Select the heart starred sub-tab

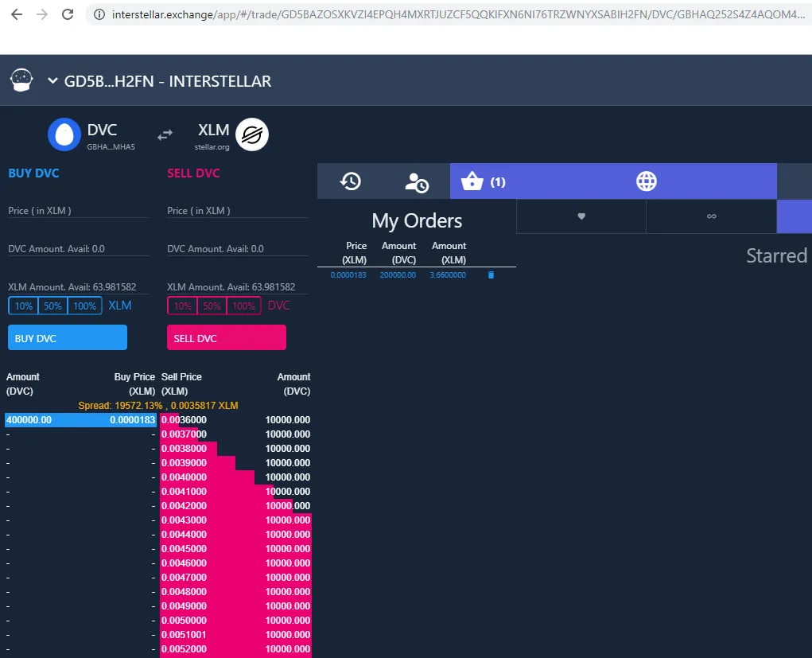581,216
